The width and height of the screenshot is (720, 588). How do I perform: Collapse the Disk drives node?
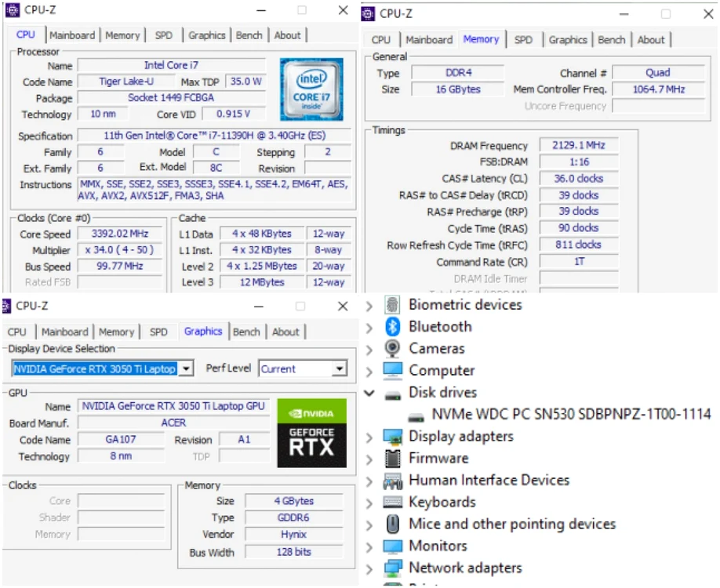tap(369, 393)
